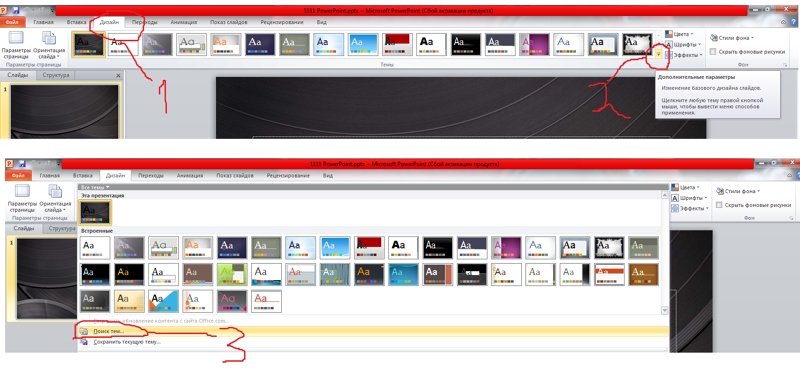Tick 'Скрыть фоновые рисунки' beside the open themes gallery
This screenshot has height=381, width=800.
click(719, 205)
